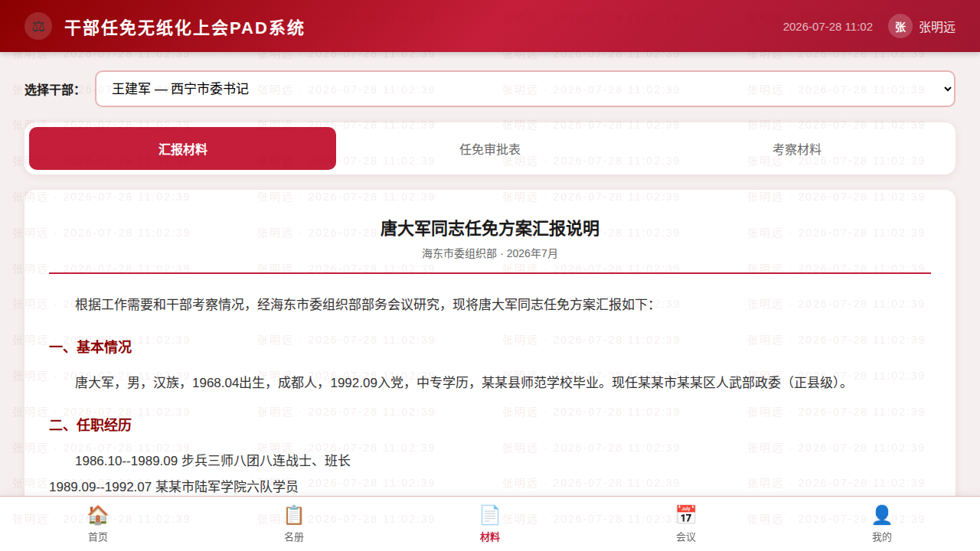980x551 pixels.
Task: Switch to the 考察材料 tab
Action: [x=797, y=149]
